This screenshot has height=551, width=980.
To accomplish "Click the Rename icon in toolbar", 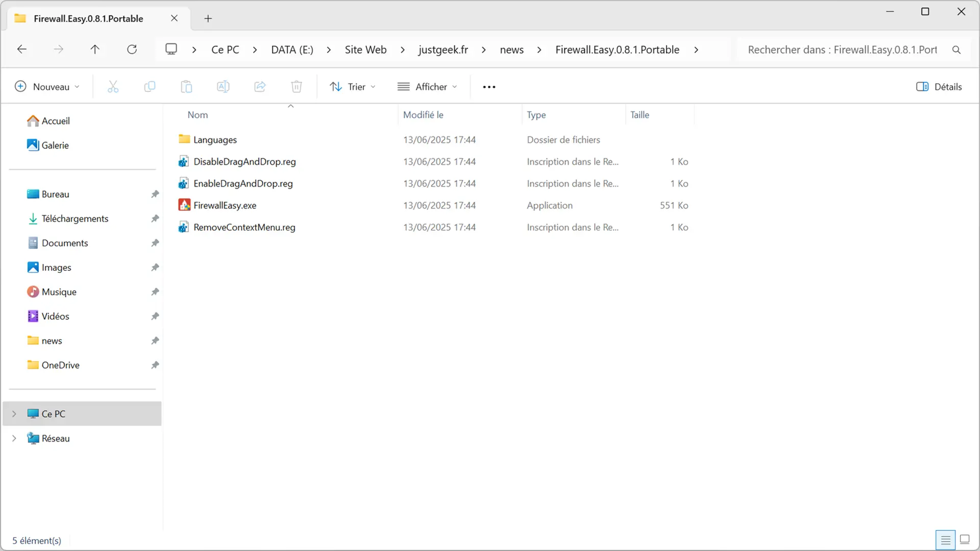I will click(x=223, y=87).
